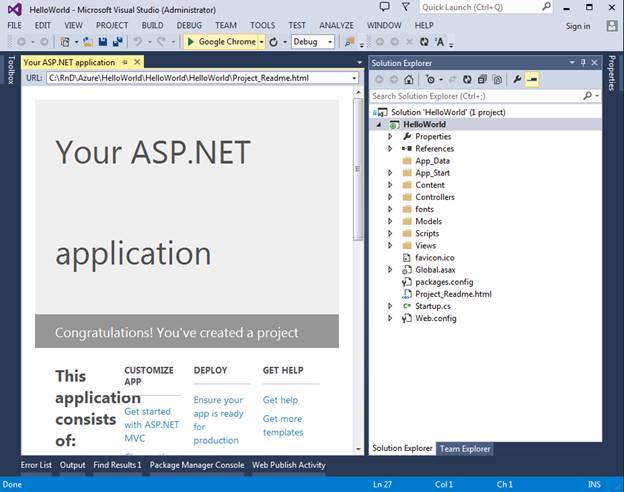Expand the References node arrow

click(x=390, y=148)
